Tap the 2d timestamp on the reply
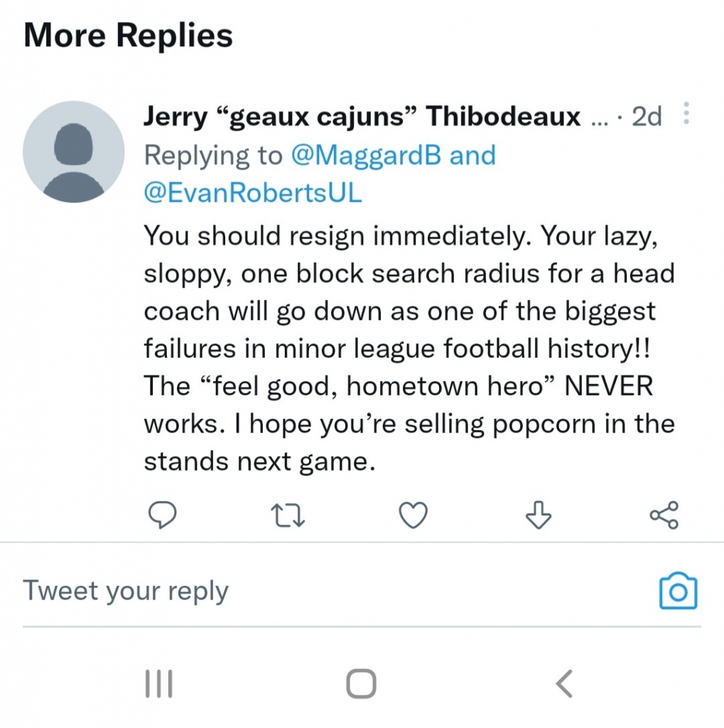This screenshot has height=728, width=724. 646,116
